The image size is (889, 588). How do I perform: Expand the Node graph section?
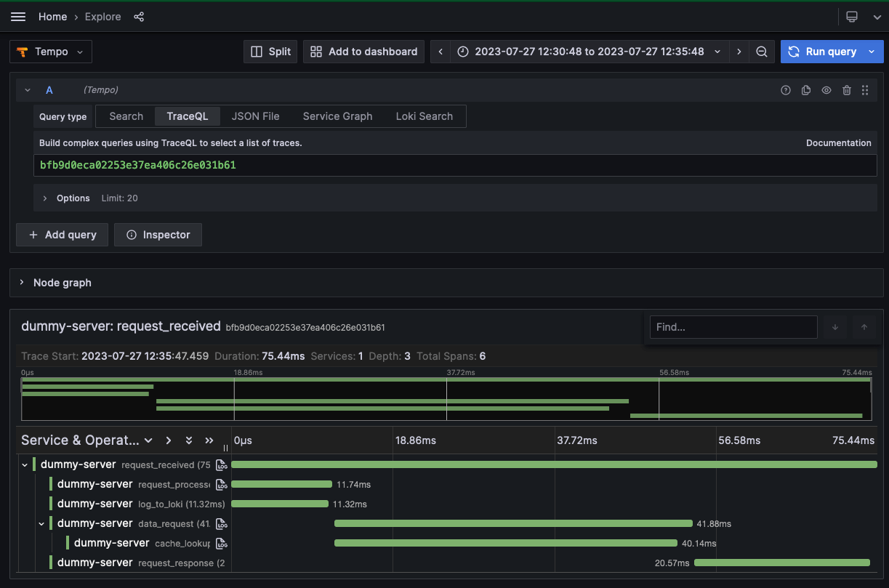(x=22, y=283)
